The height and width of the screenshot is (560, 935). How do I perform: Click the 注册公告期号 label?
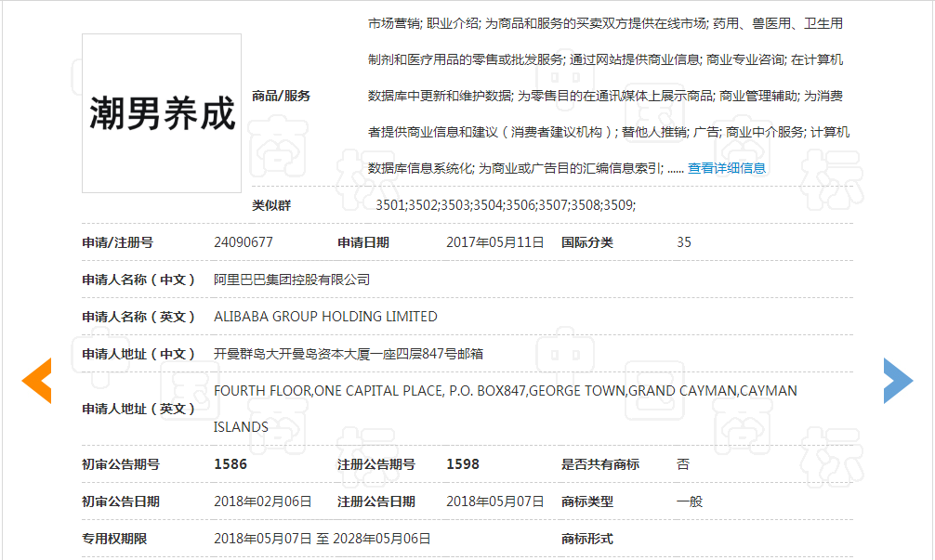[376, 464]
